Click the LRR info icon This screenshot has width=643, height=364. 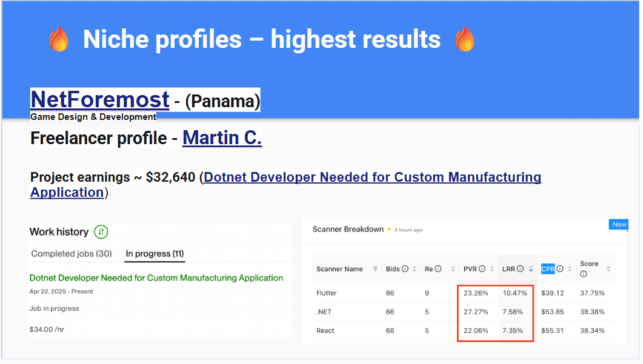pos(521,269)
